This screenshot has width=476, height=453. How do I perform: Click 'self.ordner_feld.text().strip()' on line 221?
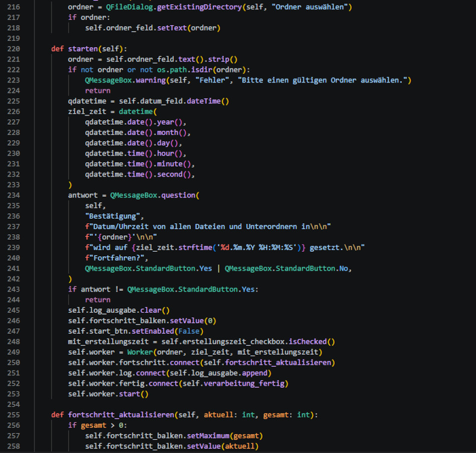(172, 59)
